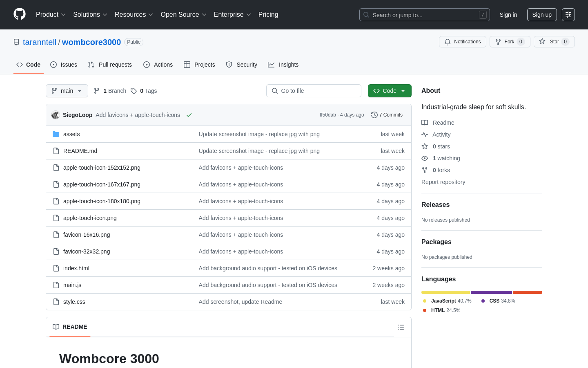Open the main branch selector dropdown

pyautogui.click(x=67, y=91)
